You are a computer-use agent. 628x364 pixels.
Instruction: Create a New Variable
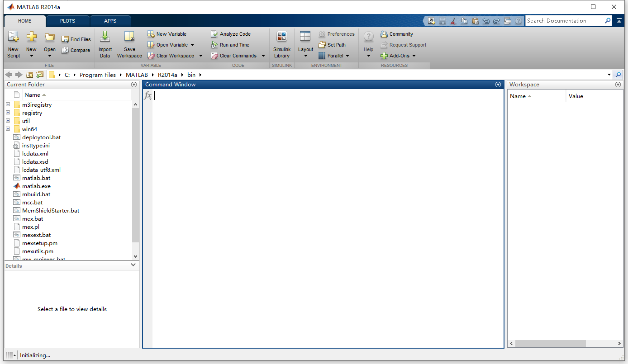click(x=167, y=34)
